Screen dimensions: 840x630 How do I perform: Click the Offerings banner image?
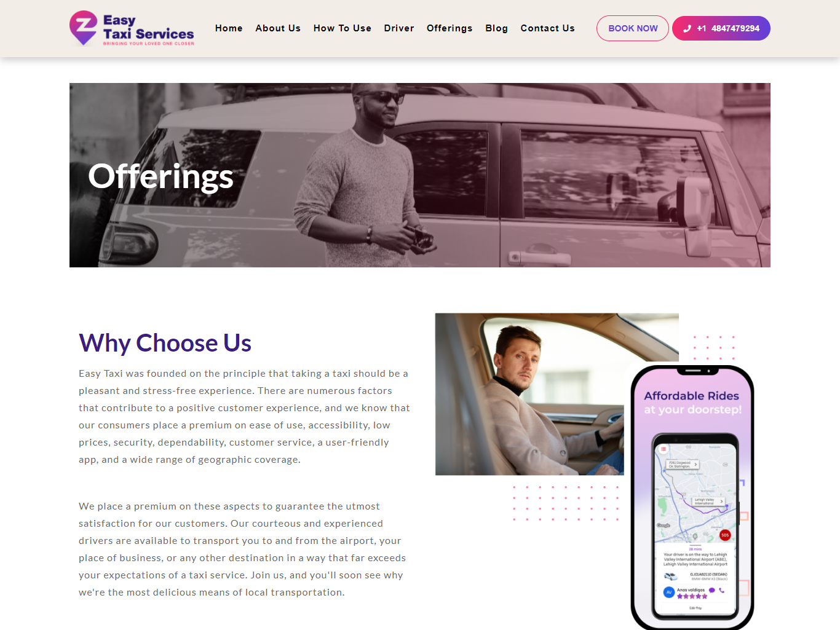[420, 175]
